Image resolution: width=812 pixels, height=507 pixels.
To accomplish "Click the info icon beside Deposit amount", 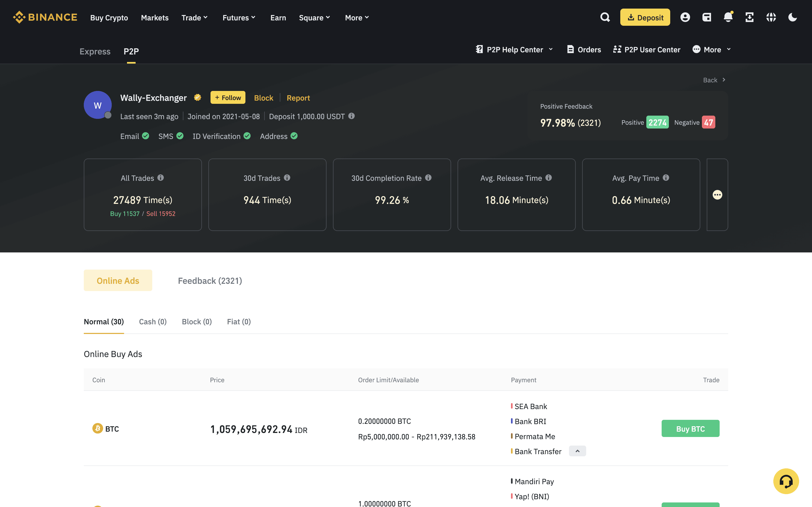I will (351, 116).
